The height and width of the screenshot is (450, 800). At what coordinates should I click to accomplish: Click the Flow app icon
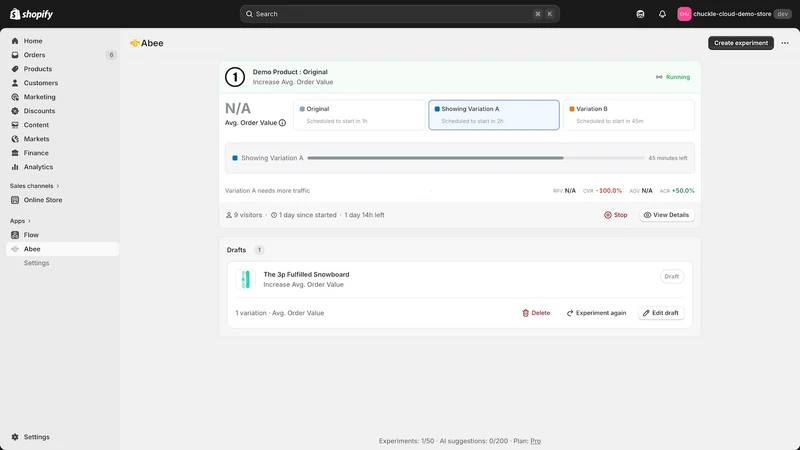click(15, 235)
